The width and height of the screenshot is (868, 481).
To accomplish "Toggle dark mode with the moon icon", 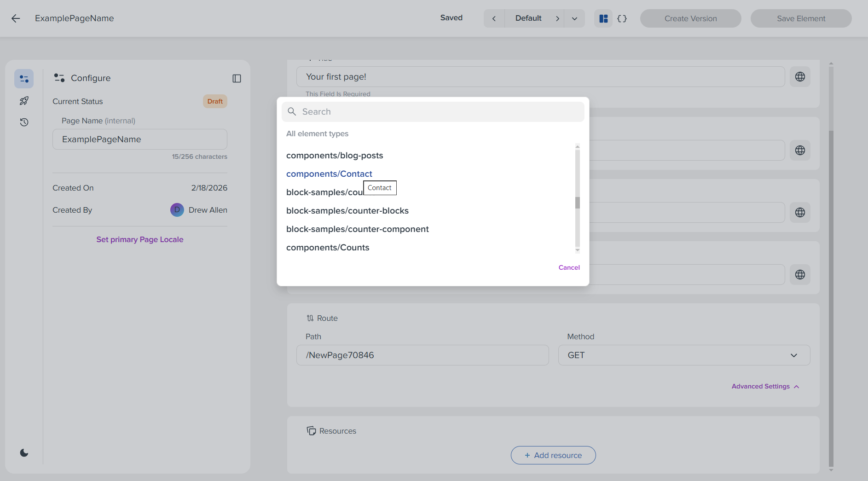I will [24, 452].
